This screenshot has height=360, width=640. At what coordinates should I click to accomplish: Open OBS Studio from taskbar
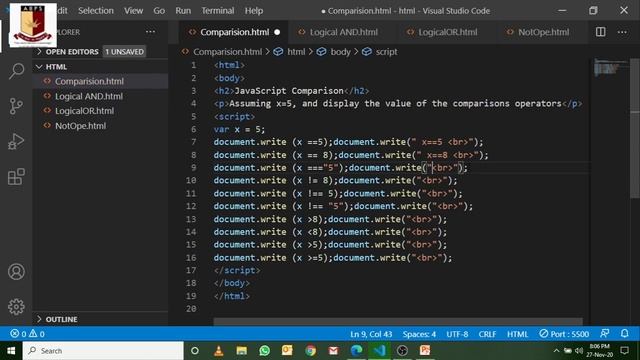[x=402, y=351]
